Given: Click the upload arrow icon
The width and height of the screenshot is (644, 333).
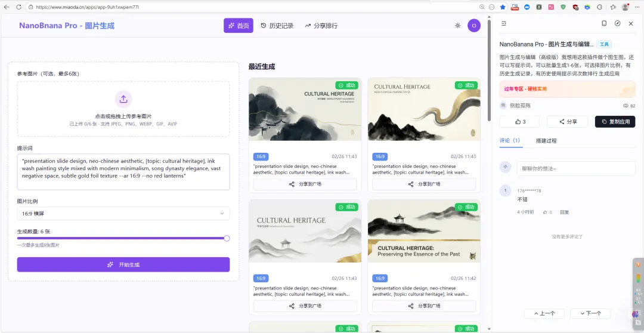Looking at the screenshot, I should click(123, 99).
